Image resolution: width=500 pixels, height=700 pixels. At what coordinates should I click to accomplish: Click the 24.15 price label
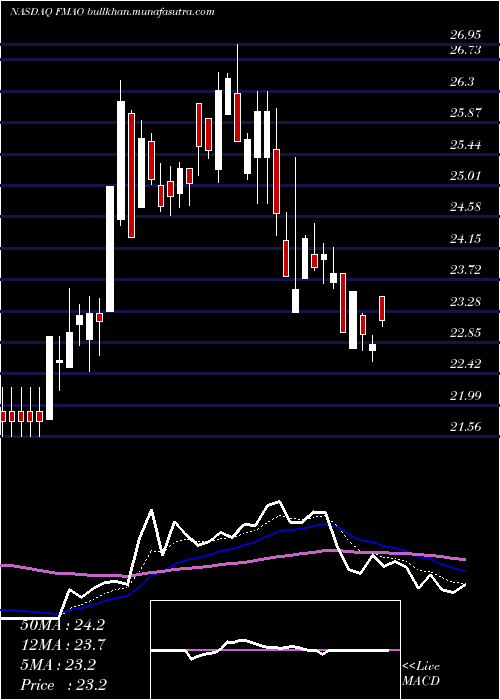(466, 239)
